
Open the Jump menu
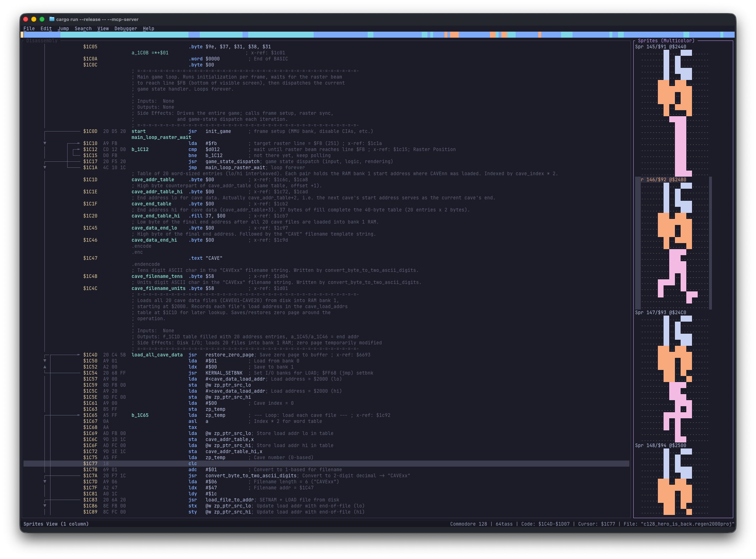pos(63,28)
